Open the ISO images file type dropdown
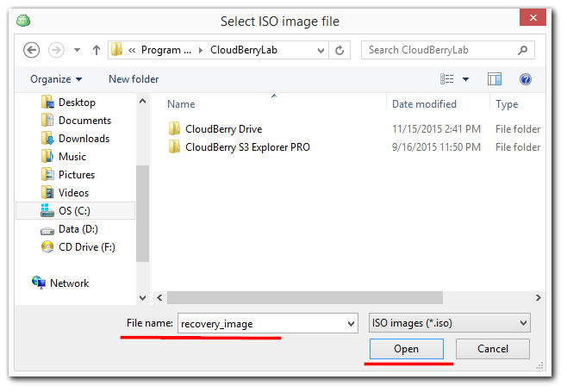The image size is (567, 392). point(450,322)
